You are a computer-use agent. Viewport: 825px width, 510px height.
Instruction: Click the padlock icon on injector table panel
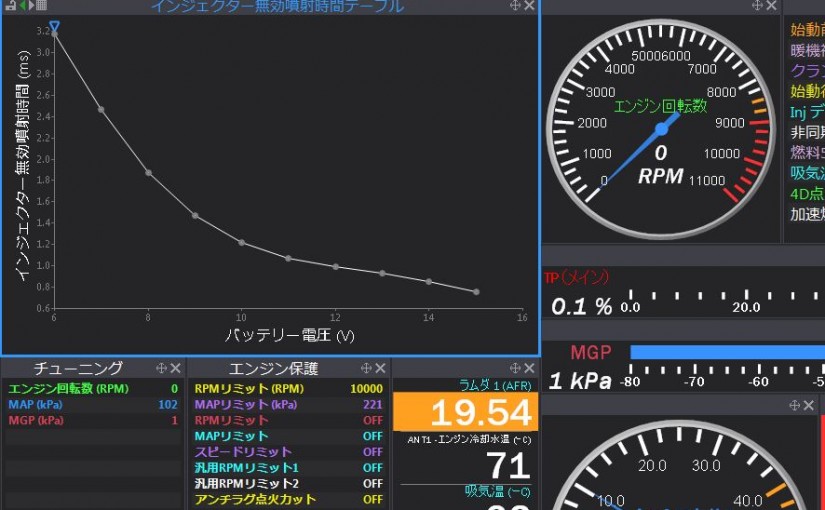pos(10,5)
